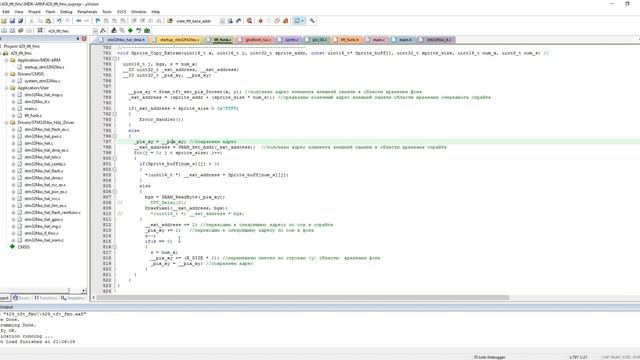The image size is (640, 360).
Task: Select the Books tab in project pane
Action: coord(22,298)
